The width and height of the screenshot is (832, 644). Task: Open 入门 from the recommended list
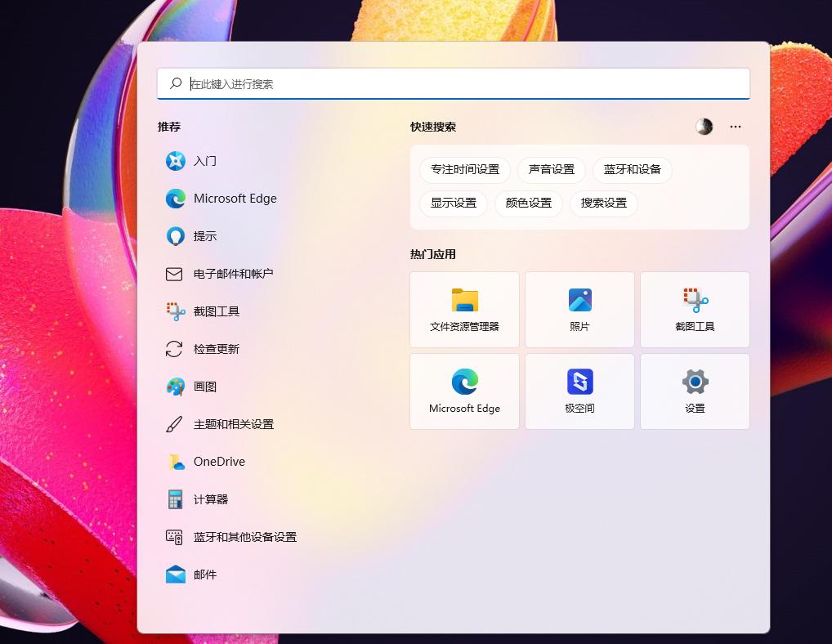coord(205,161)
